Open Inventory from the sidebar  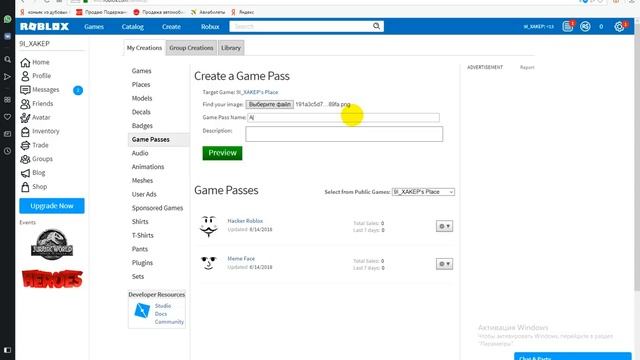[x=45, y=131]
